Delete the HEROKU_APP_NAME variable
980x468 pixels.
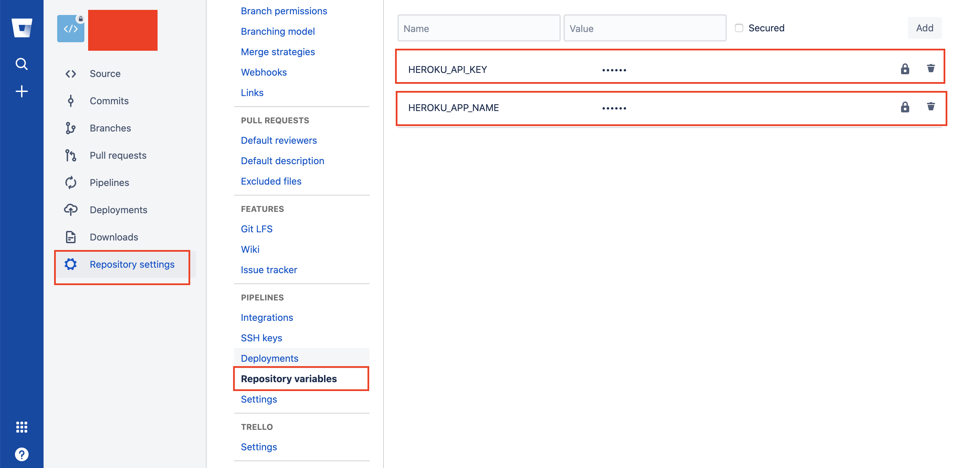[931, 107]
